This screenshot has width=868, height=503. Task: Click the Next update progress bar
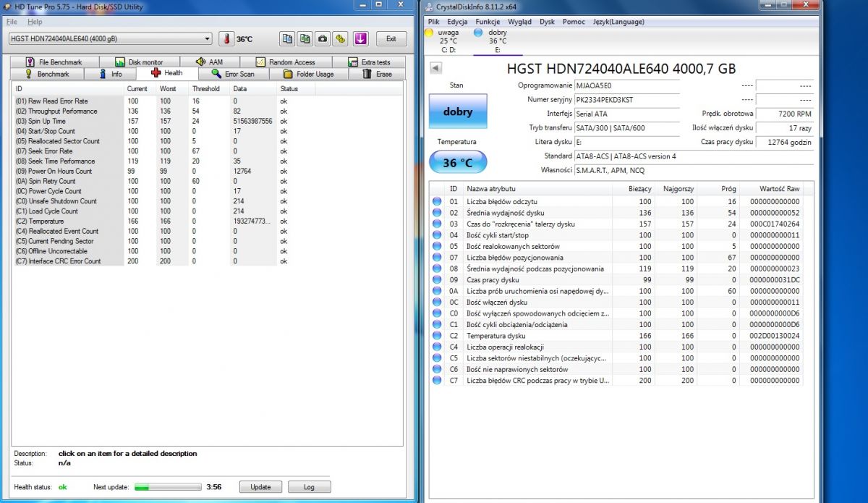(168, 487)
